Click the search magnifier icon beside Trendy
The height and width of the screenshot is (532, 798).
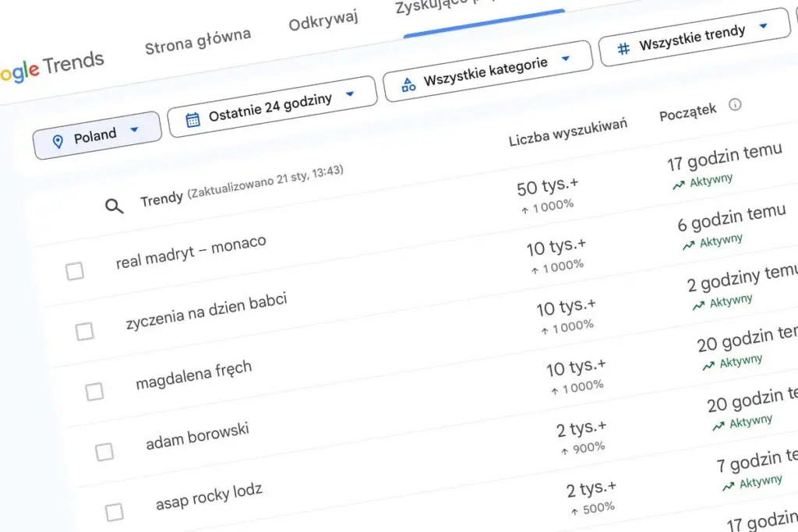point(114,206)
